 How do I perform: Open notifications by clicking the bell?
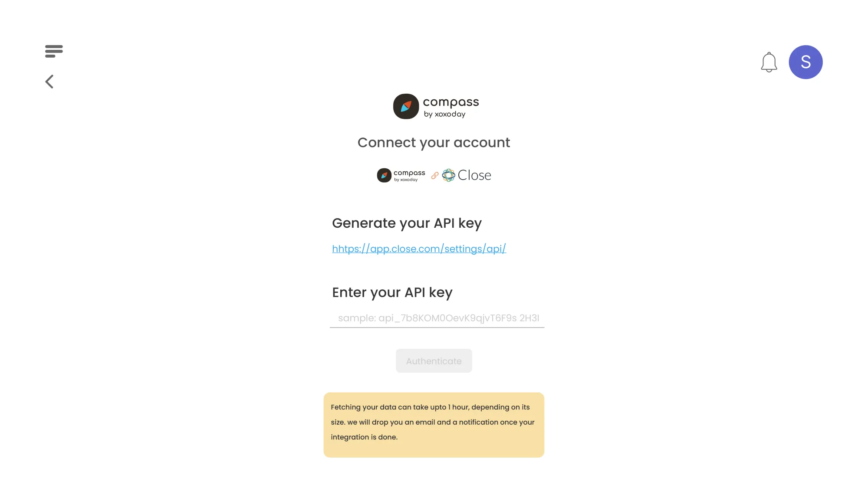pos(769,62)
